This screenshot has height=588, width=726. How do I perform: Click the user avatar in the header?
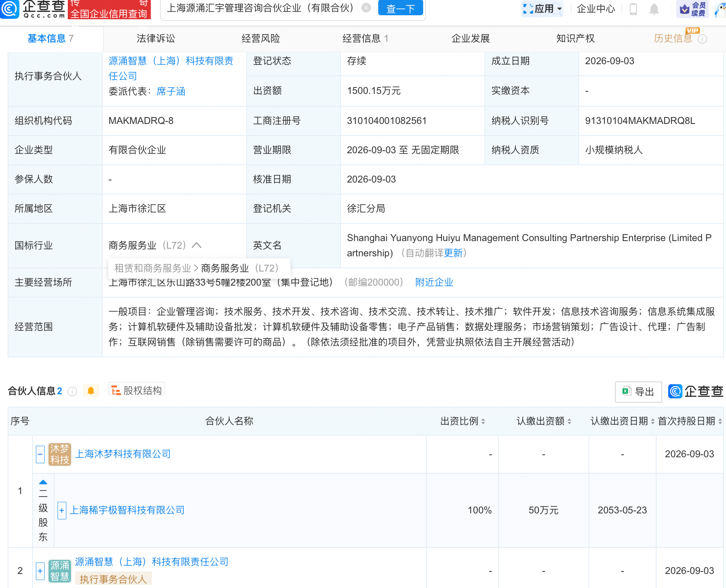point(720,9)
